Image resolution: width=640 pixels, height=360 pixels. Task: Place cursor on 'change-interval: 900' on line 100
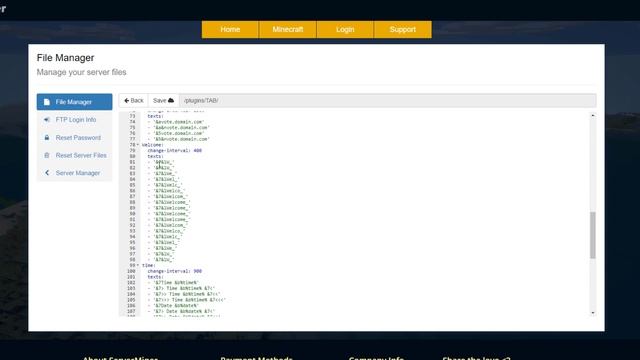coord(175,271)
